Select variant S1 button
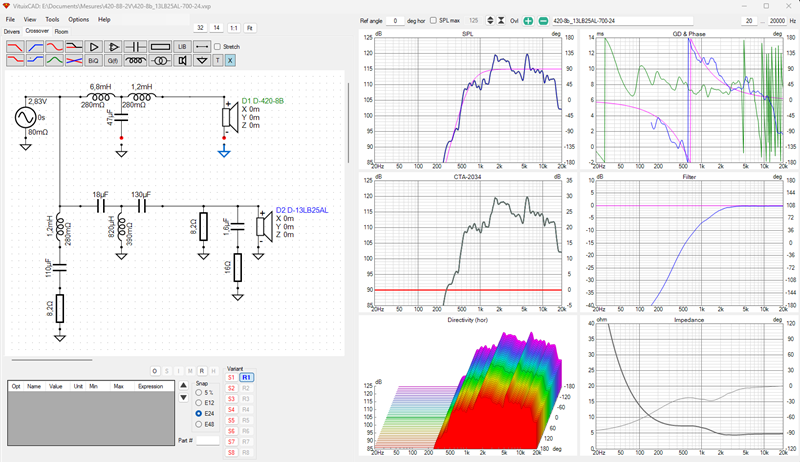 tap(232, 378)
